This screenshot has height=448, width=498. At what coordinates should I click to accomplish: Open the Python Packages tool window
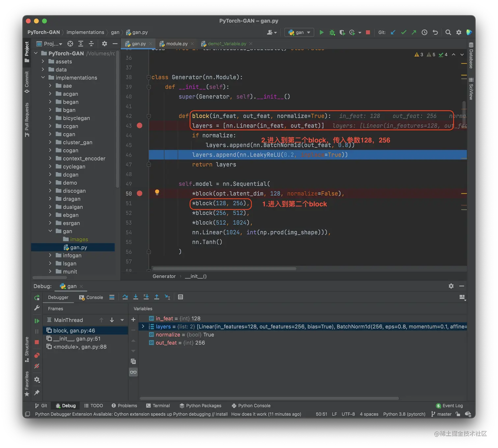200,406
